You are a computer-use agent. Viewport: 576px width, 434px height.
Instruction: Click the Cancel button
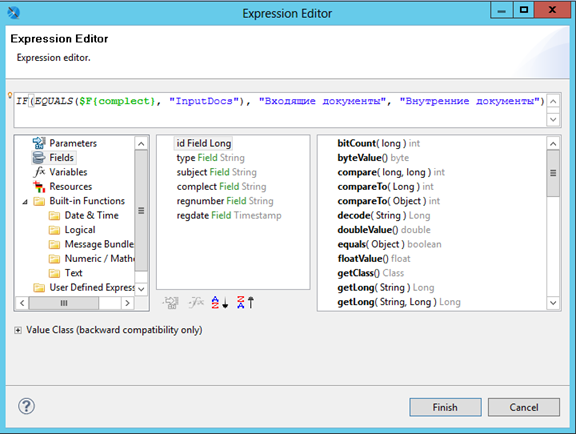click(x=524, y=407)
